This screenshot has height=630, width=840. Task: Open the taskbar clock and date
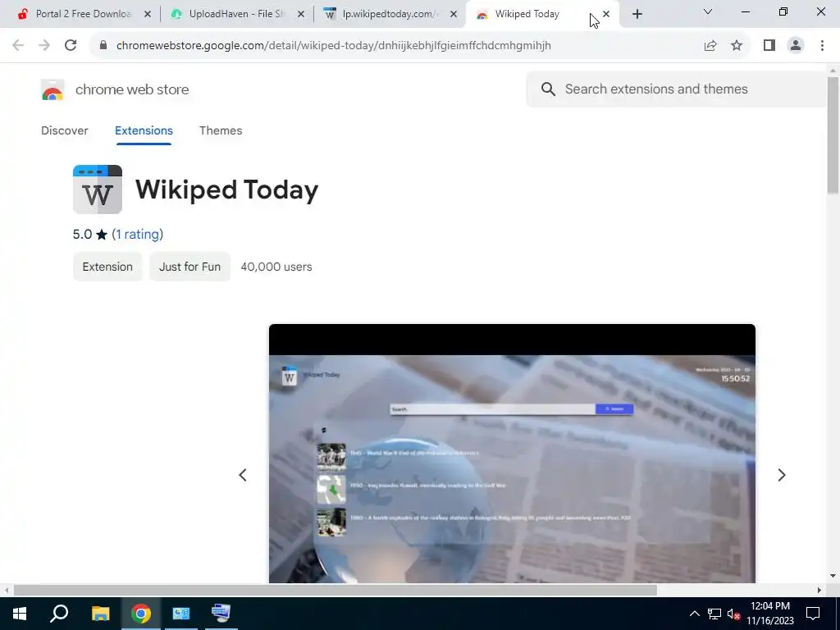point(769,614)
